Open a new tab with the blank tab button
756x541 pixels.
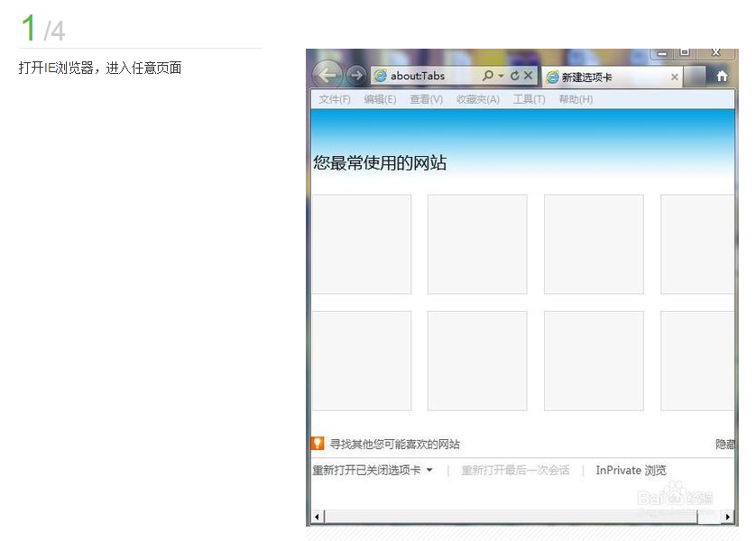(695, 77)
